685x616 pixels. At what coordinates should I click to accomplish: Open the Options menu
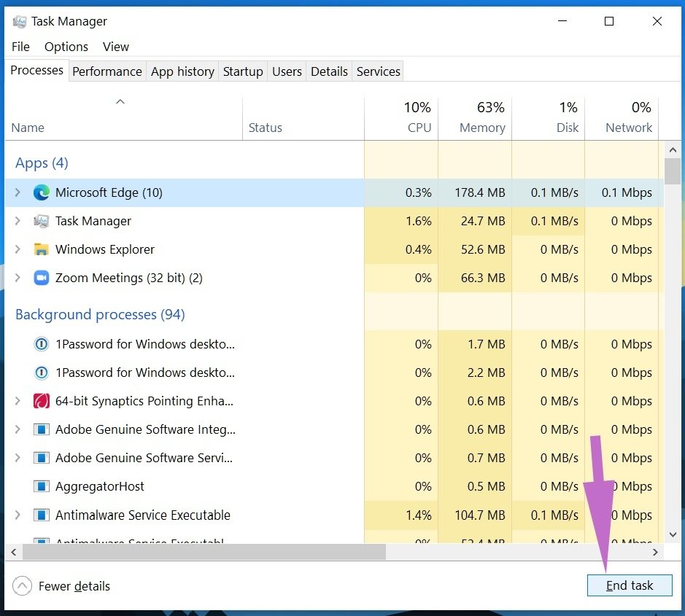click(66, 47)
